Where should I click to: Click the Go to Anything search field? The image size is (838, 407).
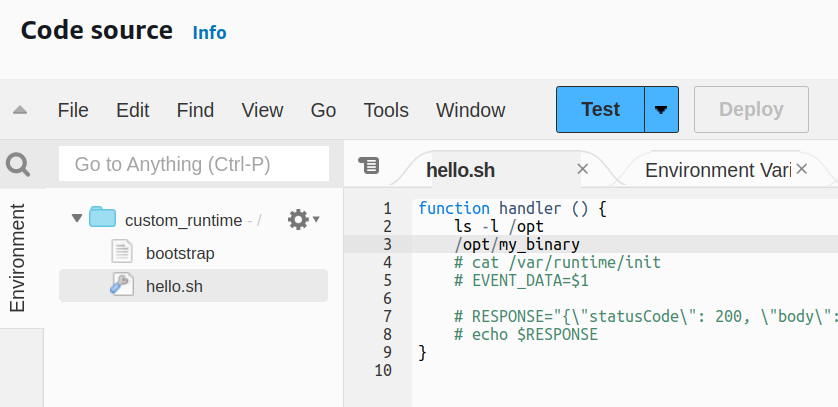[194, 164]
